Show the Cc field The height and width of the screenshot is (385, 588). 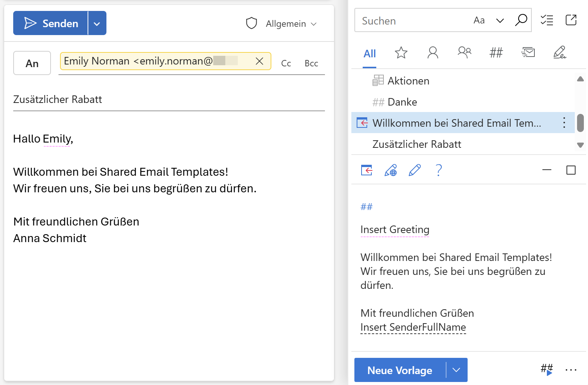point(286,63)
